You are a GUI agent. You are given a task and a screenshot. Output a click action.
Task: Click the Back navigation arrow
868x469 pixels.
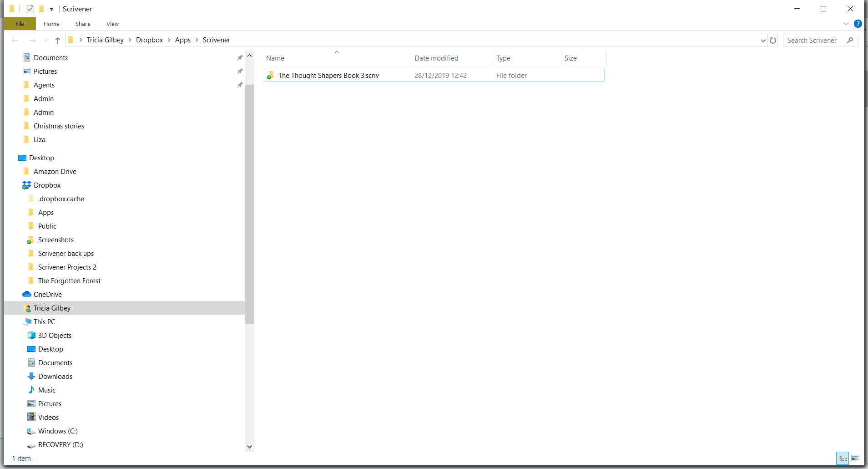click(x=15, y=41)
